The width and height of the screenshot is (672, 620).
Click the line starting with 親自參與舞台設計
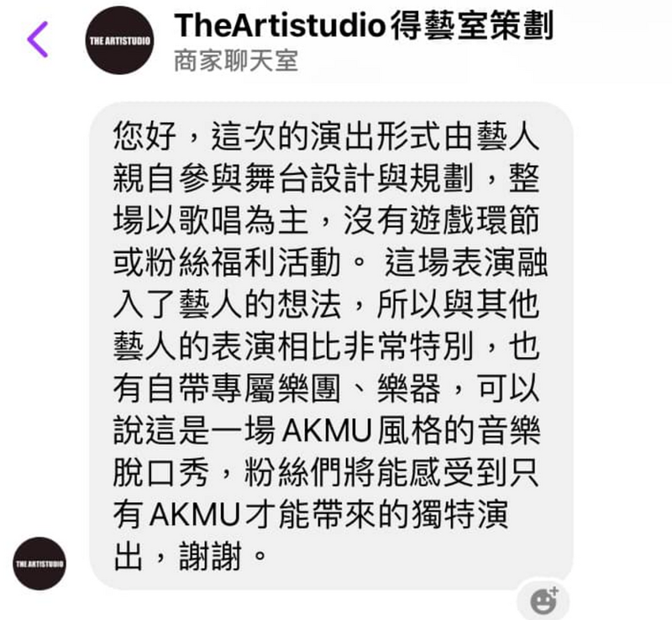tap(326, 178)
